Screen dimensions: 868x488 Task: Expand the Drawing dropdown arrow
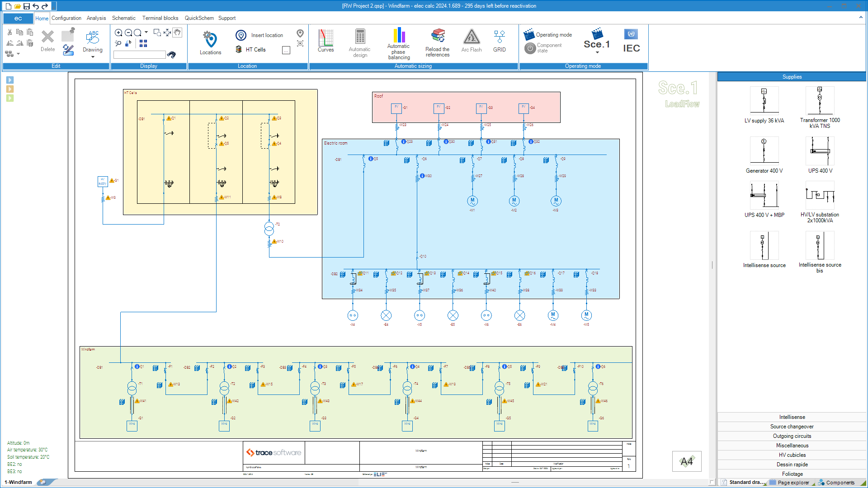[x=93, y=56]
